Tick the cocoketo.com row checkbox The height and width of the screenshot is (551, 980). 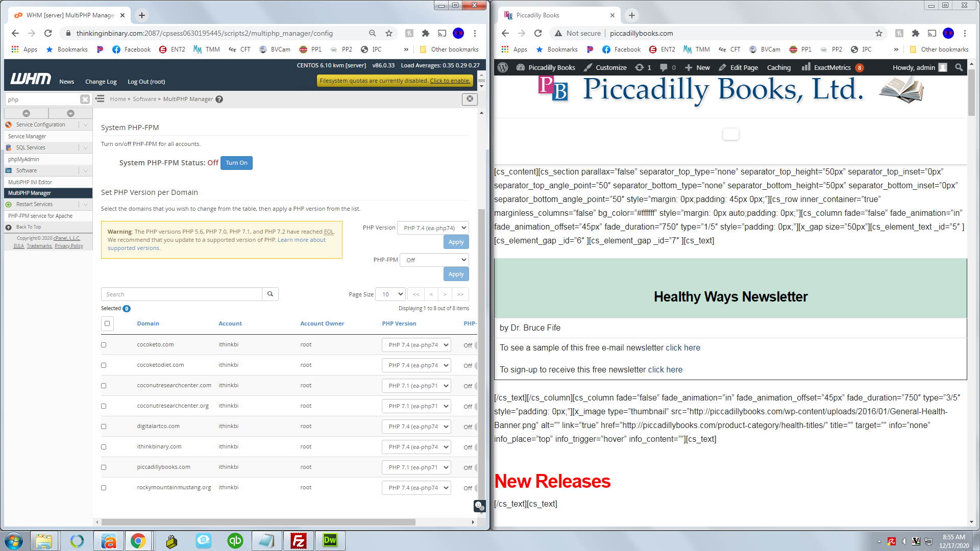[x=104, y=345]
